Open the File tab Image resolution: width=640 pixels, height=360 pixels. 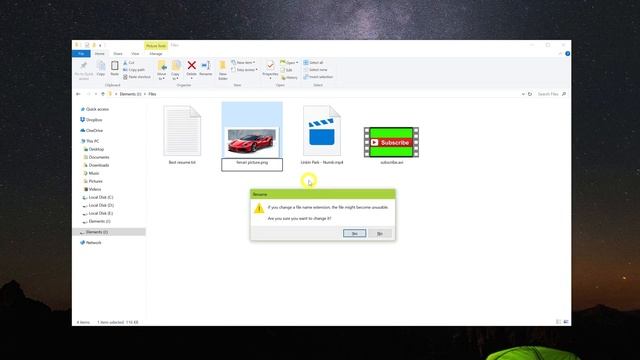[81, 54]
